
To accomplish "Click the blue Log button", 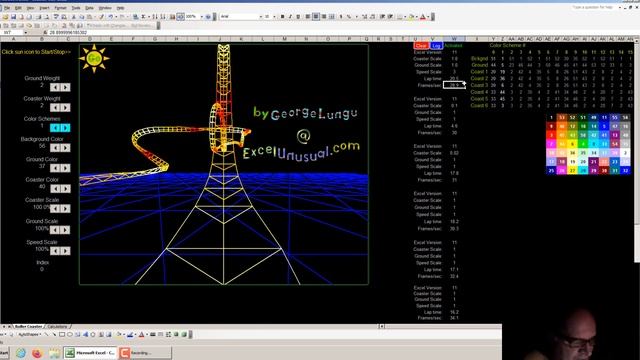I will pyautogui.click(x=436, y=45).
